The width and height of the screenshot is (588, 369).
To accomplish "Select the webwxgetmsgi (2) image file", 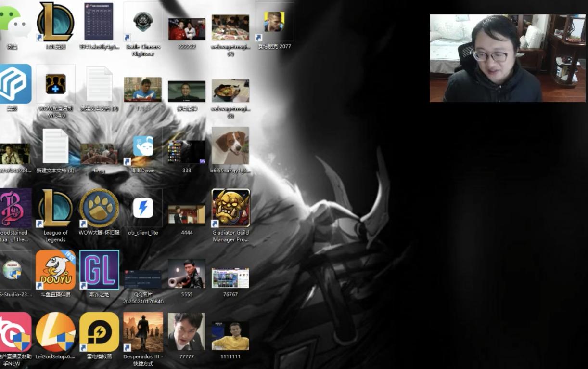I will coord(230,27).
